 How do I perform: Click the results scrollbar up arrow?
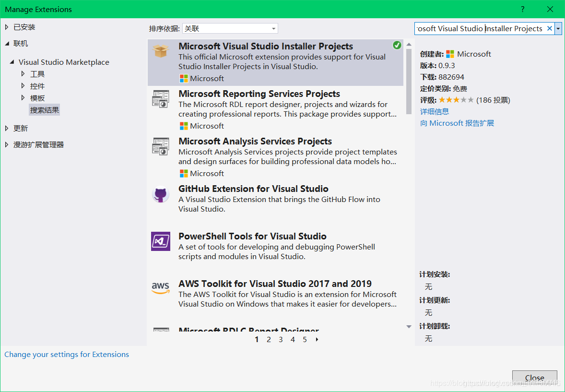pyautogui.click(x=409, y=44)
